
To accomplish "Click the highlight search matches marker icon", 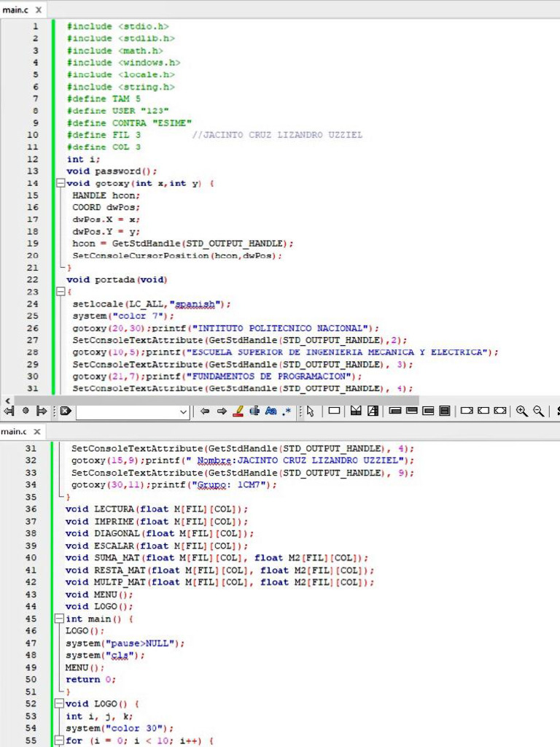I will pyautogui.click(x=238, y=411).
